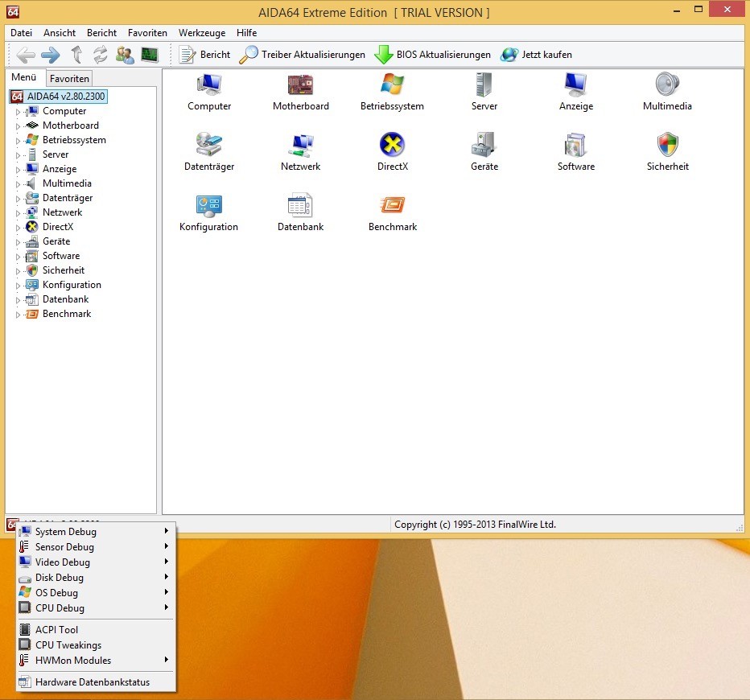Open the Werkzeuge menu
750x700 pixels.
[201, 33]
